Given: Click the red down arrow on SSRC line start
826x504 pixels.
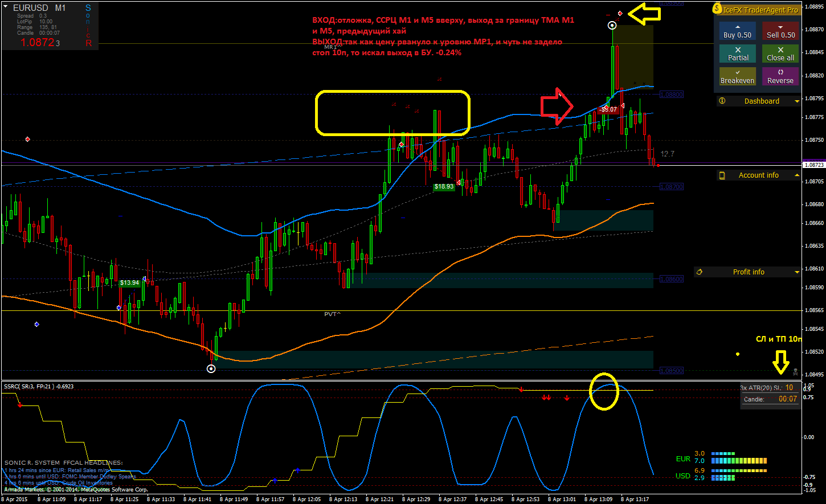Looking at the screenshot, I should coord(20,405).
